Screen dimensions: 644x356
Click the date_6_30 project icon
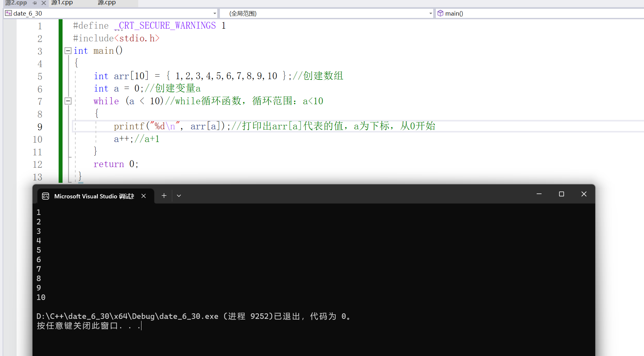[8, 13]
